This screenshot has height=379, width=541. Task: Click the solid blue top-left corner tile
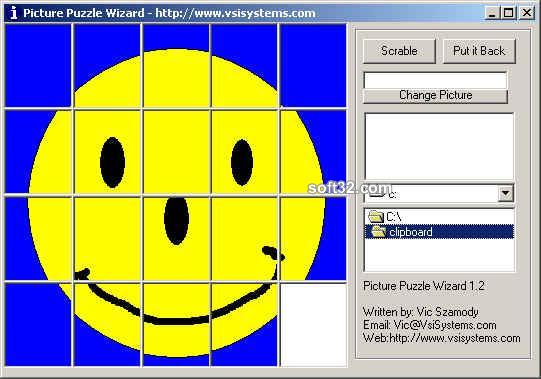(x=38, y=66)
